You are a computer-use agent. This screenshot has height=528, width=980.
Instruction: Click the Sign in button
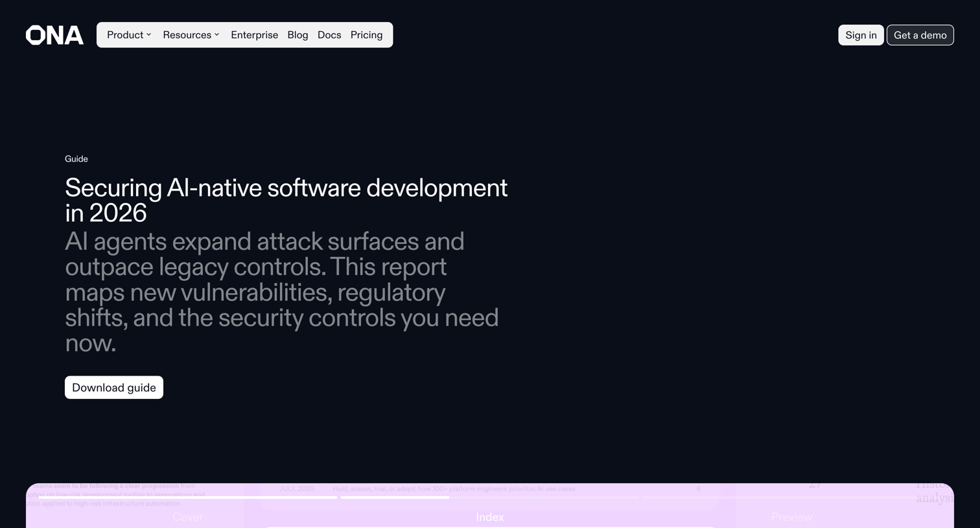click(861, 35)
